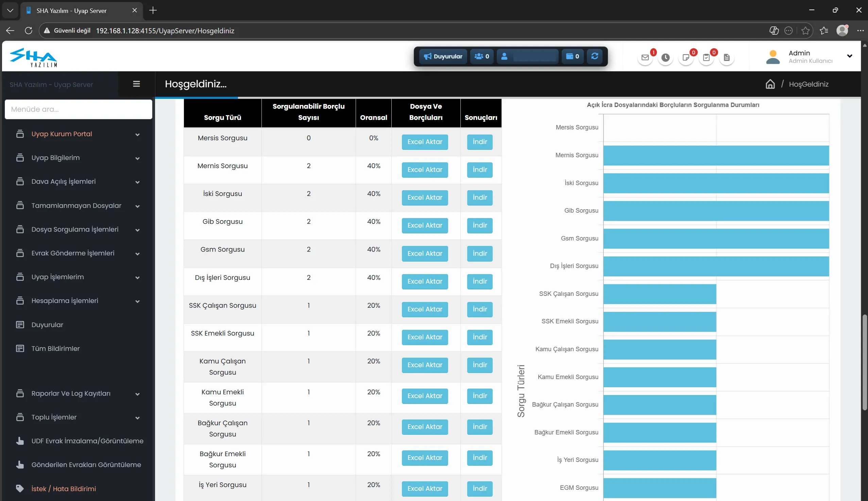Click İndir for Gib Sorgusu row
Screen dimensions: 868x501
tap(480, 226)
